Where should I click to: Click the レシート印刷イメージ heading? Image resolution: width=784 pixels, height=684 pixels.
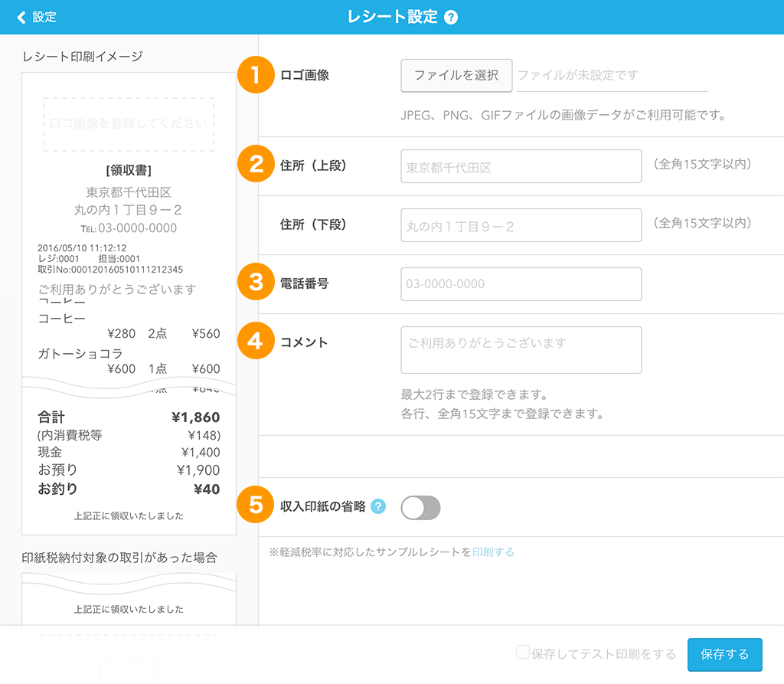pos(83,57)
